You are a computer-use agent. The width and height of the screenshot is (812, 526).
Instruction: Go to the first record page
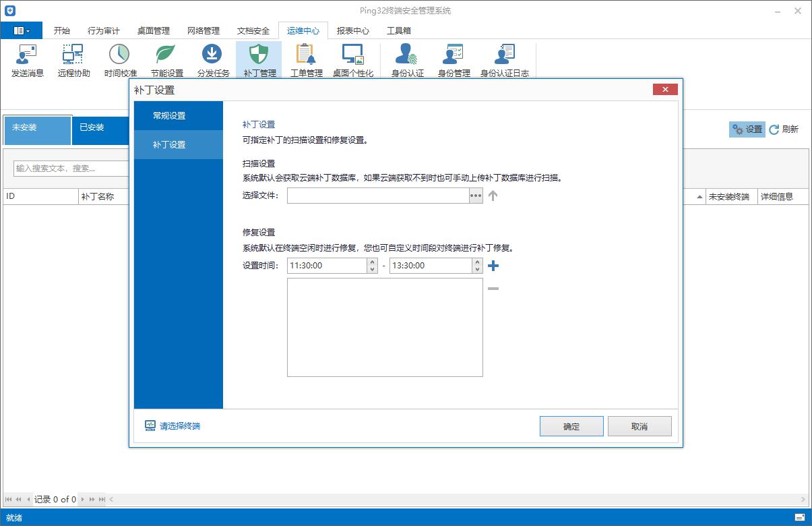pyautogui.click(x=8, y=500)
